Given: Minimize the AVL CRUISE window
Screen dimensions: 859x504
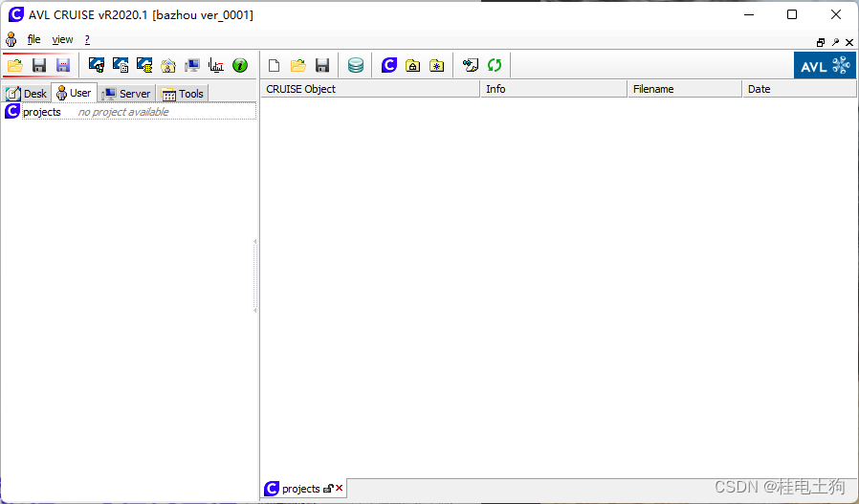Looking at the screenshot, I should point(749,14).
